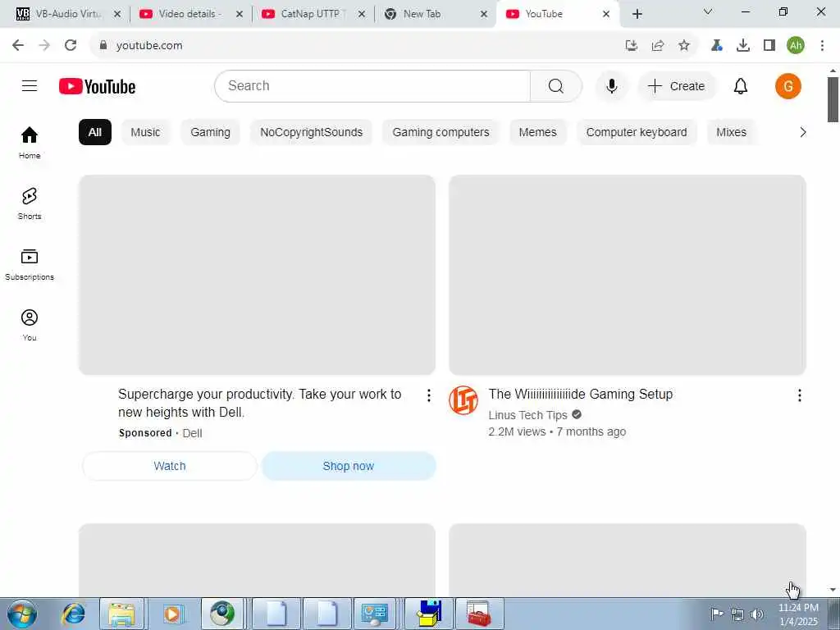Viewport: 840px width, 630px height.
Task: Launch Internet Explorer from taskbar
Action: tap(73, 614)
